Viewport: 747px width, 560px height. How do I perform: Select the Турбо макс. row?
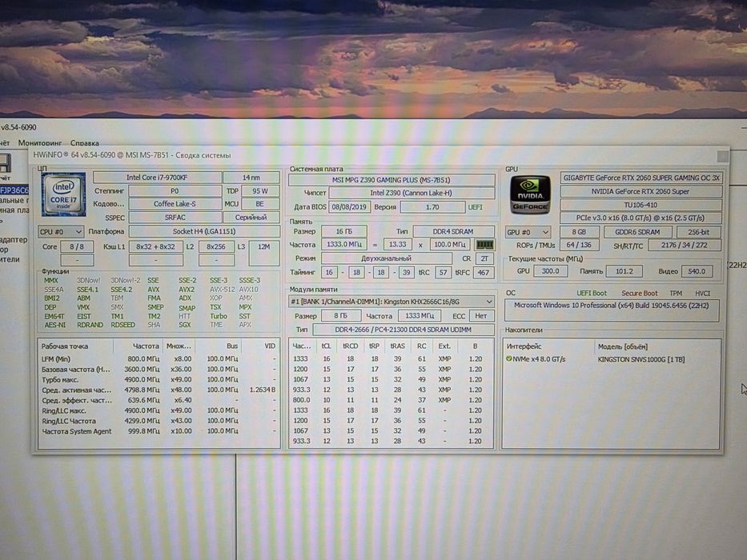tap(158, 379)
